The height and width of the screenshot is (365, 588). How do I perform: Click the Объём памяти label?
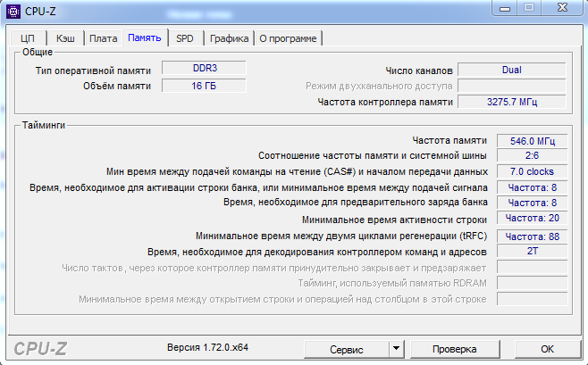click(117, 86)
